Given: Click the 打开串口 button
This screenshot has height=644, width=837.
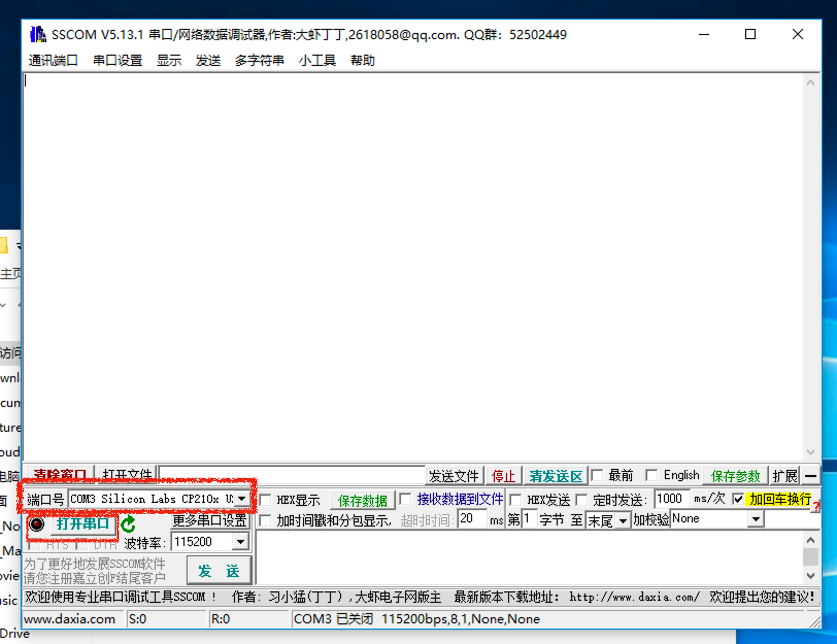Looking at the screenshot, I should coord(82,524).
